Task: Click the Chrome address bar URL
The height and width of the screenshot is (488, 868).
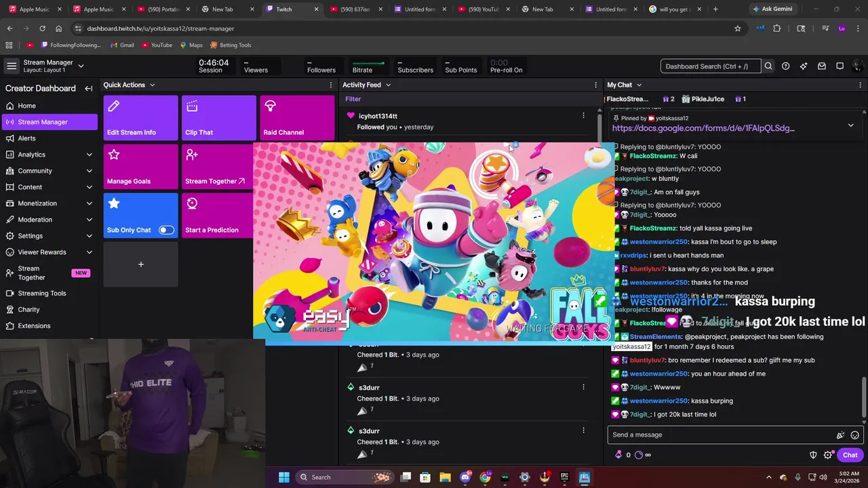Action: click(161, 28)
